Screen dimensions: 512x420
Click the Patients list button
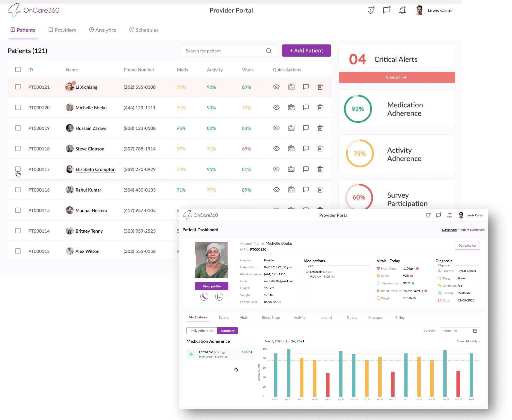[x=467, y=246]
